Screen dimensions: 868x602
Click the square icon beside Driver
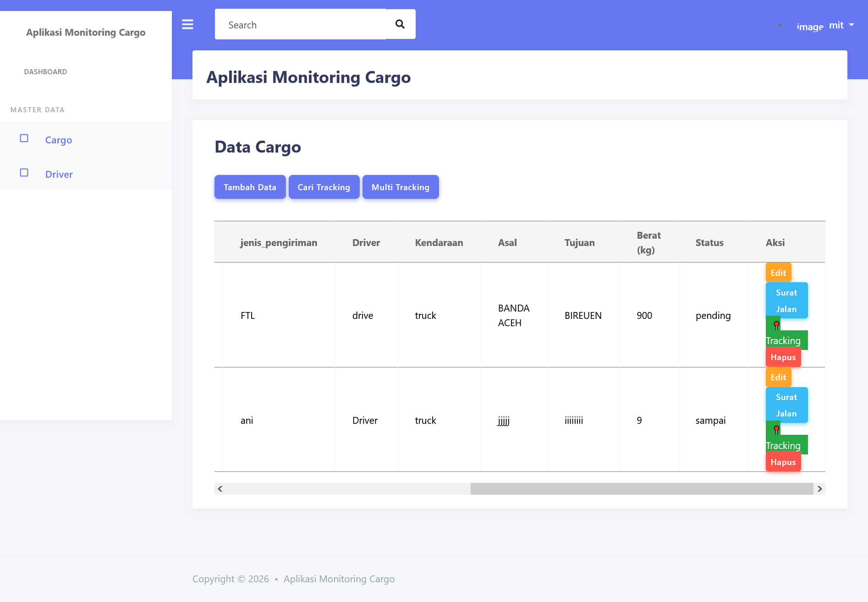point(24,173)
